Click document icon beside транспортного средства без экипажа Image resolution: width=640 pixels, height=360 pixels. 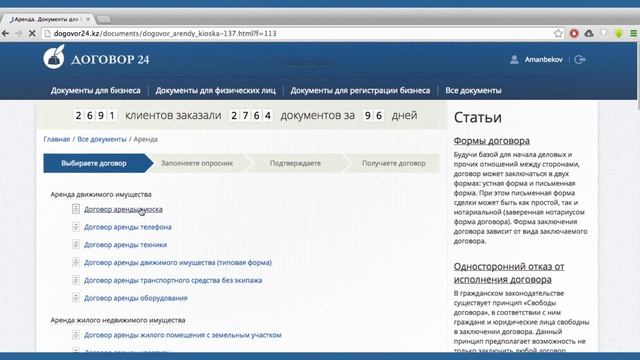pos(76,280)
